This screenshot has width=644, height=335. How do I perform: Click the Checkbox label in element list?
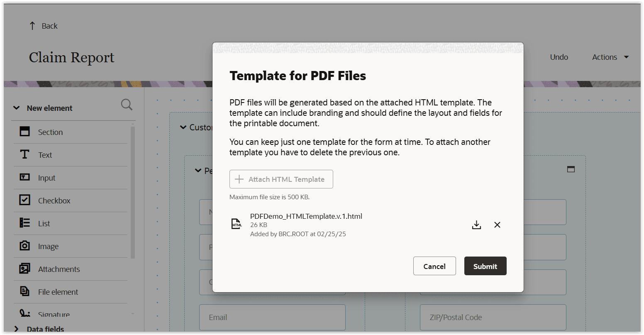54,201
